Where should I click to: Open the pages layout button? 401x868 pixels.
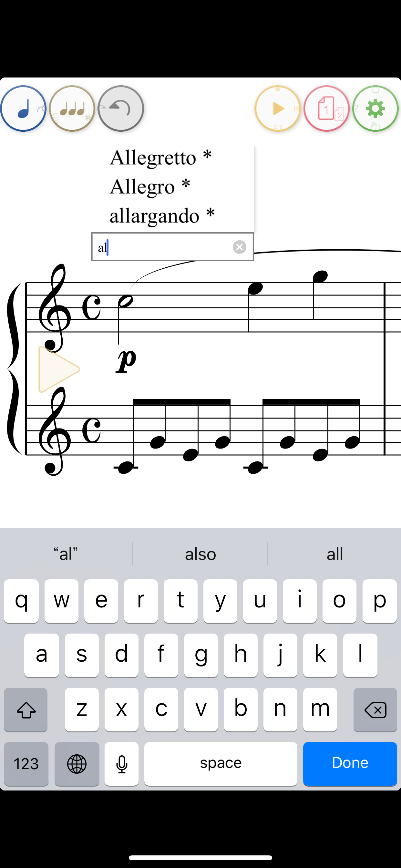[326, 108]
